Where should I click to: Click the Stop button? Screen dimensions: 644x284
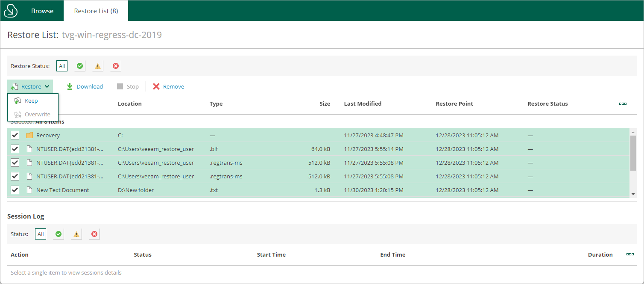(128, 86)
